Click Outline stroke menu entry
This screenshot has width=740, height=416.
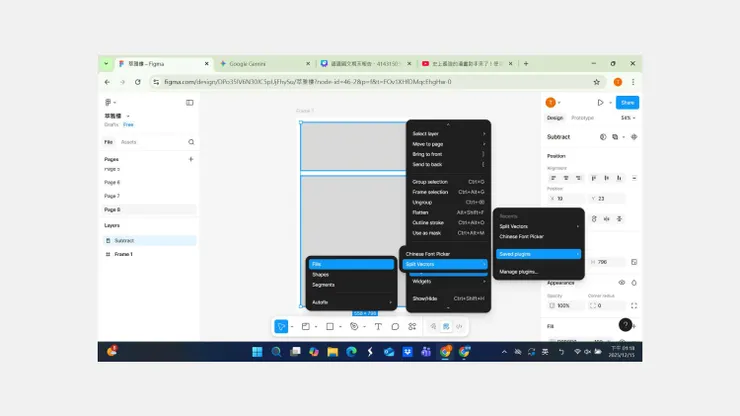click(448, 223)
